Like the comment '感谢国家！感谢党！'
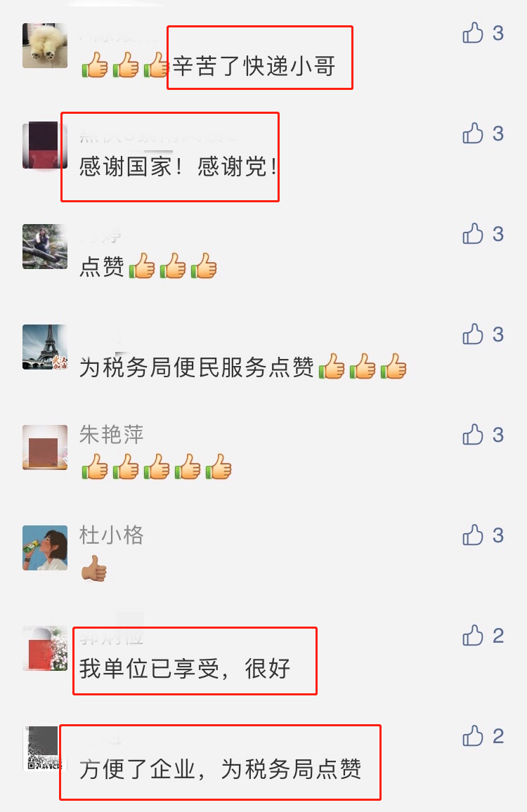 coord(473,133)
